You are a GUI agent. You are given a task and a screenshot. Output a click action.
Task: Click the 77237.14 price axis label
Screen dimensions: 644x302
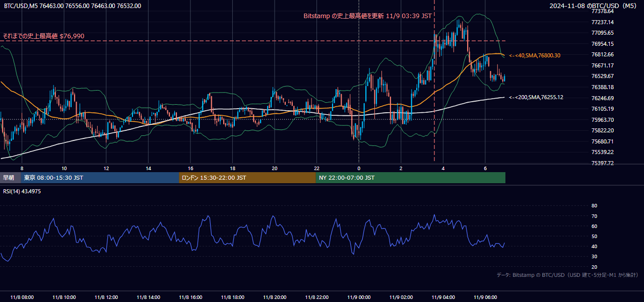[602, 22]
